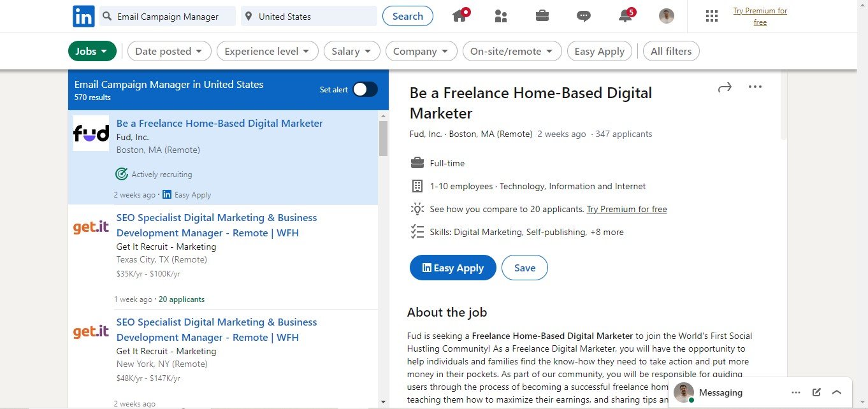This screenshot has height=409, width=868.
Task: Open All filters
Action: click(671, 52)
